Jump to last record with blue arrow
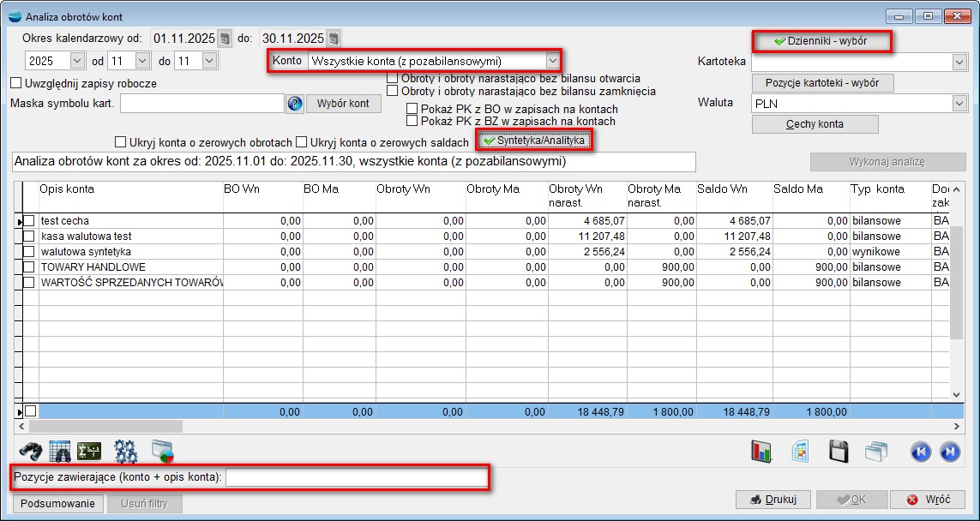Image resolution: width=980 pixels, height=521 pixels. pos(949,452)
